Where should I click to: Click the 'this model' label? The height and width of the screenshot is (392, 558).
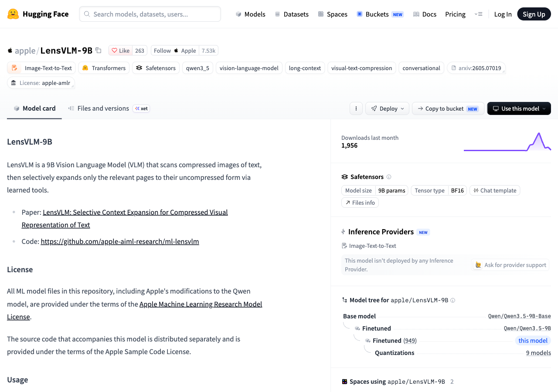pos(533,341)
